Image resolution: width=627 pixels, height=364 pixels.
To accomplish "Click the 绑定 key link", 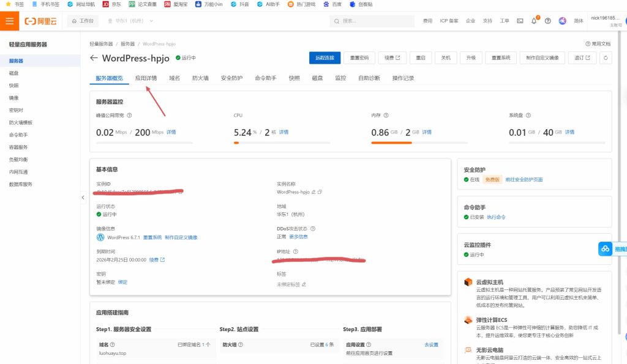I will (122, 282).
